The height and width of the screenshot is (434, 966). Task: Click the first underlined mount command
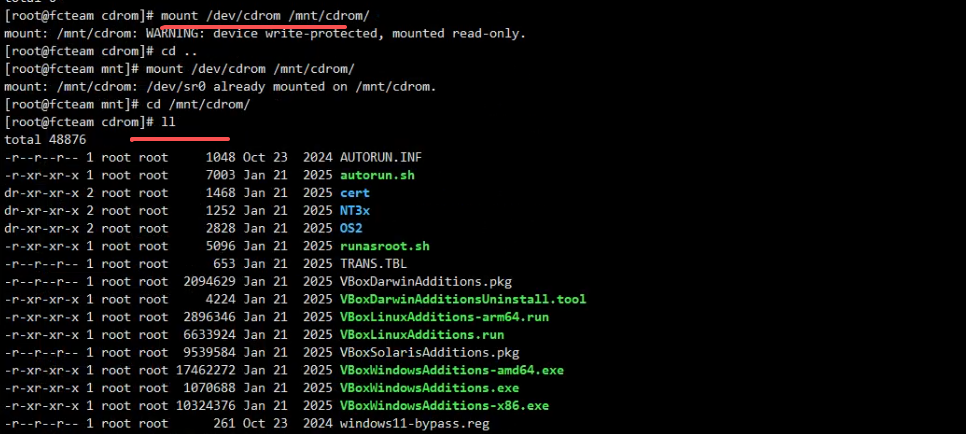coord(265,15)
